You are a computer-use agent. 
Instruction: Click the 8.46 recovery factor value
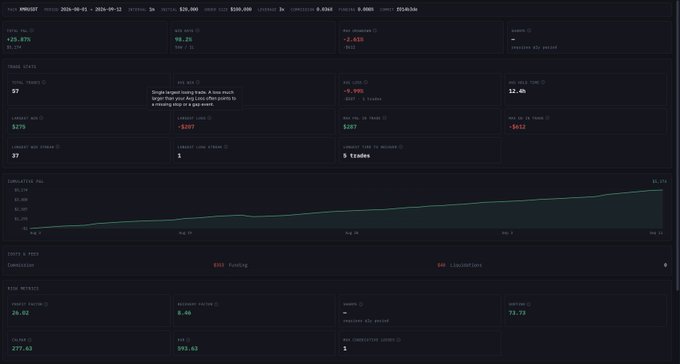point(184,313)
